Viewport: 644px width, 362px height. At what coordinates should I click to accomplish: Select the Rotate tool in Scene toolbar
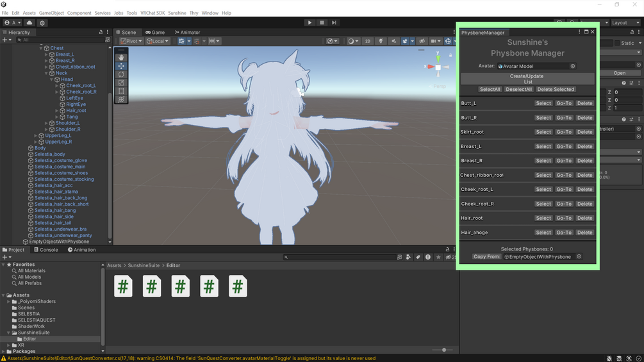[121, 74]
